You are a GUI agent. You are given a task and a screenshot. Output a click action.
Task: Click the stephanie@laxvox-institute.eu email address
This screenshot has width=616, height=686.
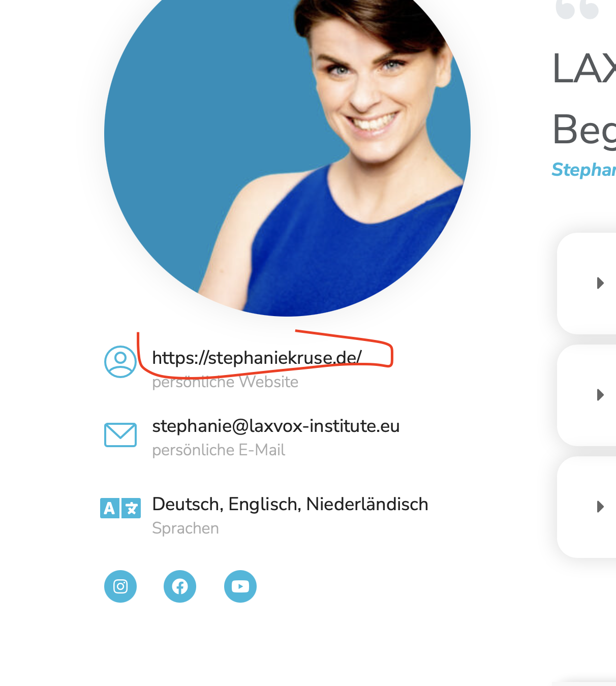(276, 426)
